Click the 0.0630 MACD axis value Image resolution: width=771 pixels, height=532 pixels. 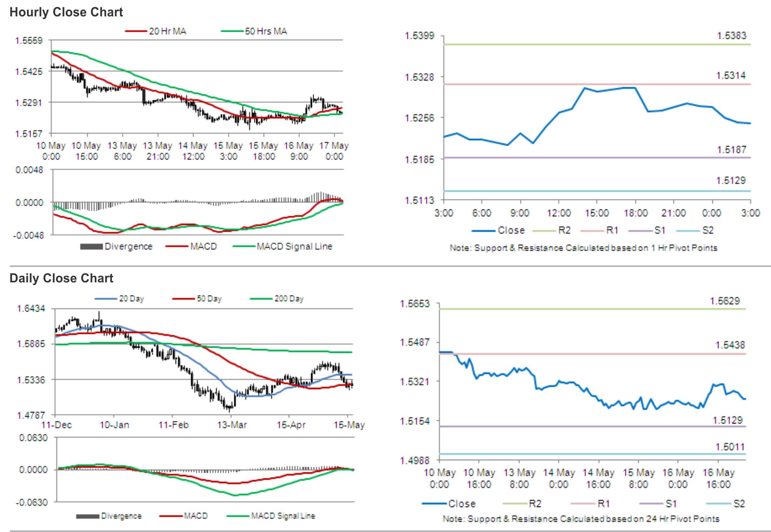pos(33,438)
